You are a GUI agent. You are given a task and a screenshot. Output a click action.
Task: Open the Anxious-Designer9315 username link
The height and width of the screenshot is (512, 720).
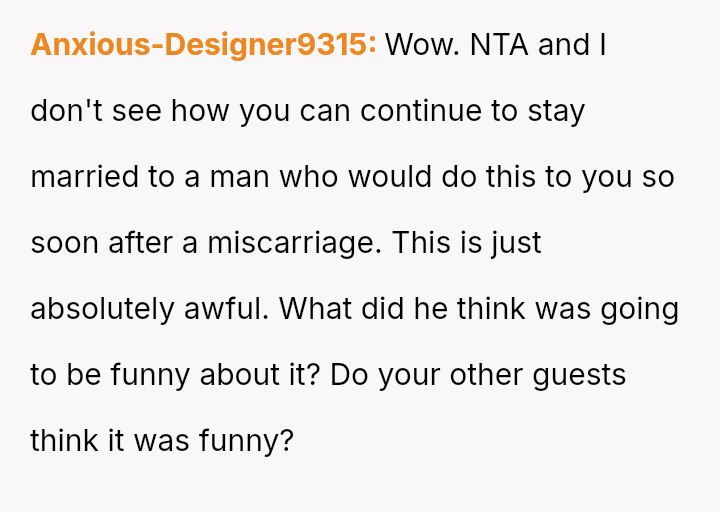pyautogui.click(x=204, y=45)
